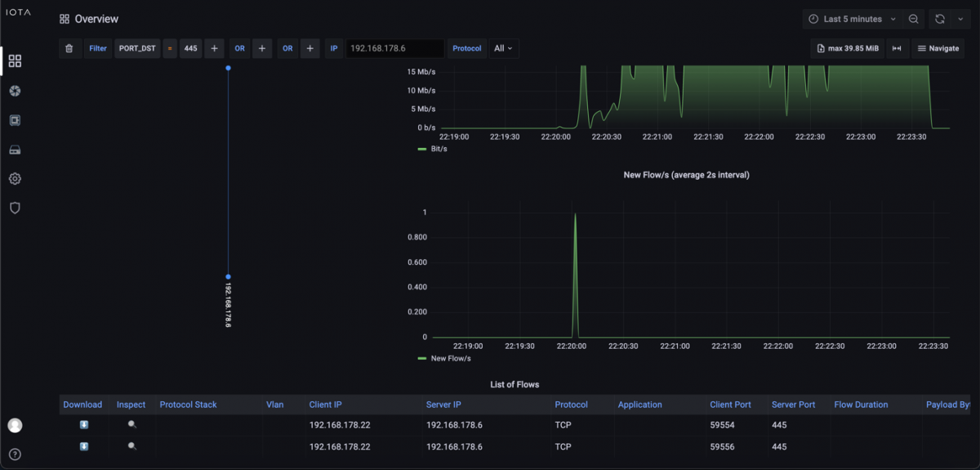Screen dimensions: 980x470
Task: Open settings gear in the sidebar
Action: click(15, 179)
